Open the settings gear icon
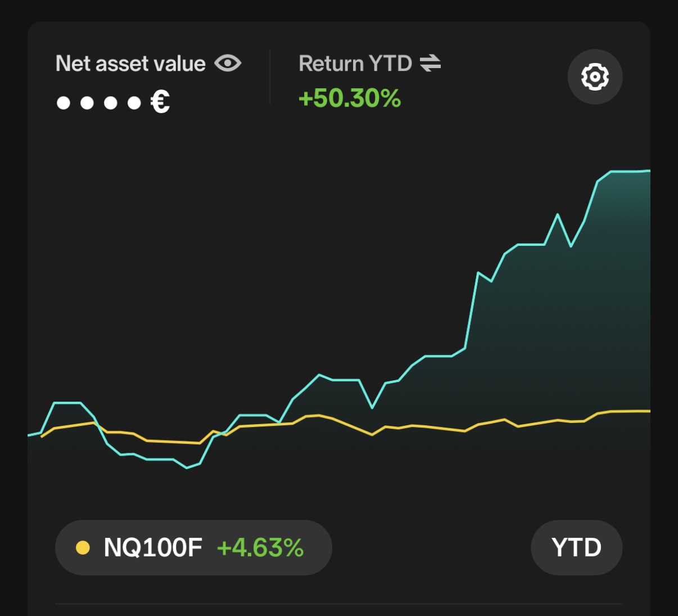The width and height of the screenshot is (678, 616). coord(595,77)
